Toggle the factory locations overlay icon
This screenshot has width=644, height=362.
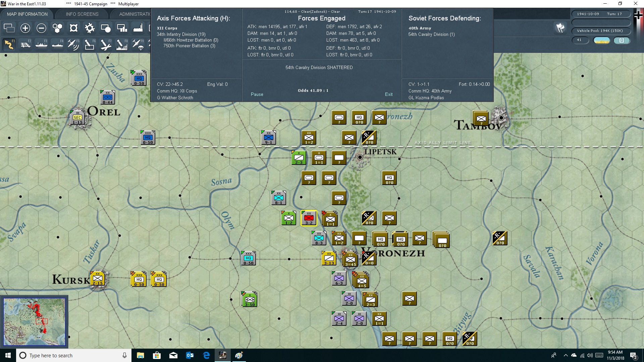138,28
